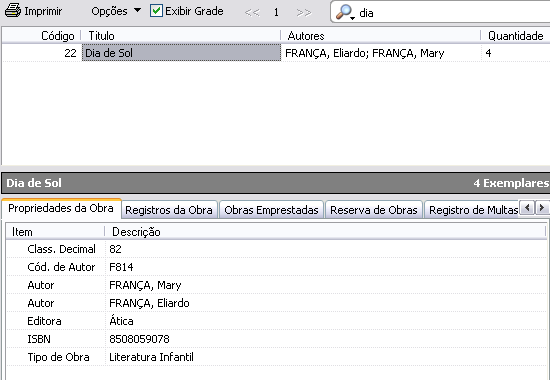Click the 'Literatura Infantil' value
Viewport: 550px width, 380px height.
(151, 357)
